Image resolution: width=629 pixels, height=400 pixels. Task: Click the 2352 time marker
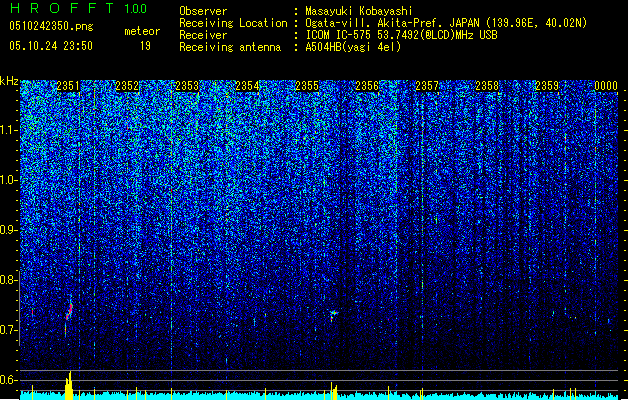point(127,86)
